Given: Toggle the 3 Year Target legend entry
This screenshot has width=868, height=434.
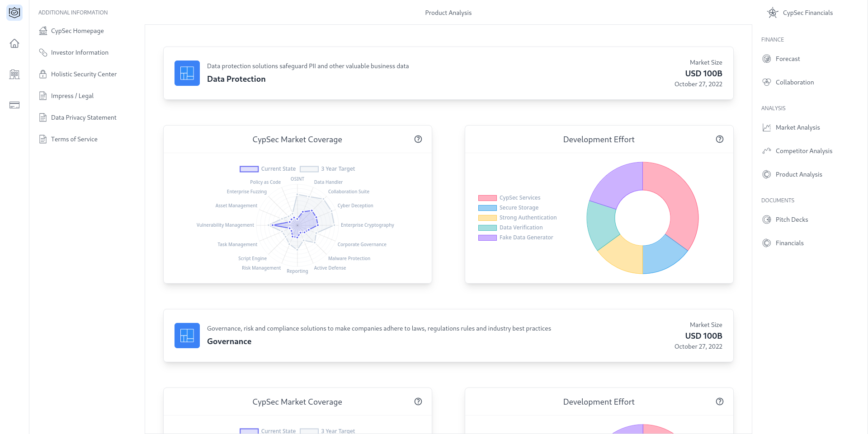Looking at the screenshot, I should [x=309, y=168].
